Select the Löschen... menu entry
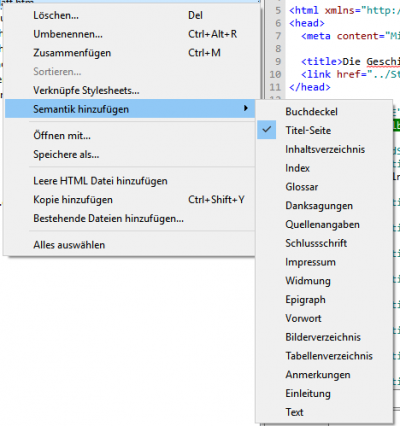 (130, 15)
